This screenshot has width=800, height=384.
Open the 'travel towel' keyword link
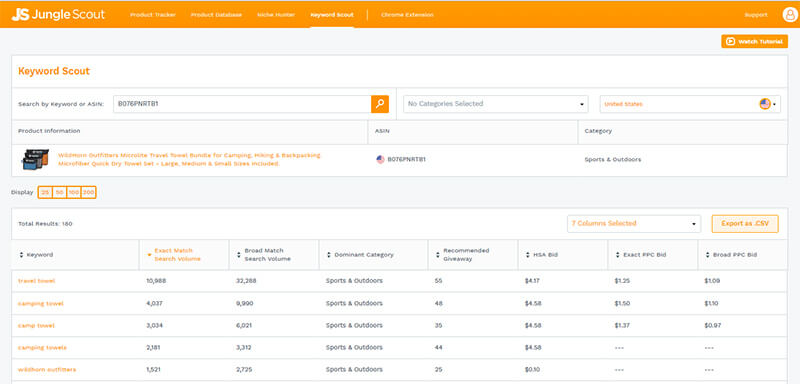(x=36, y=281)
